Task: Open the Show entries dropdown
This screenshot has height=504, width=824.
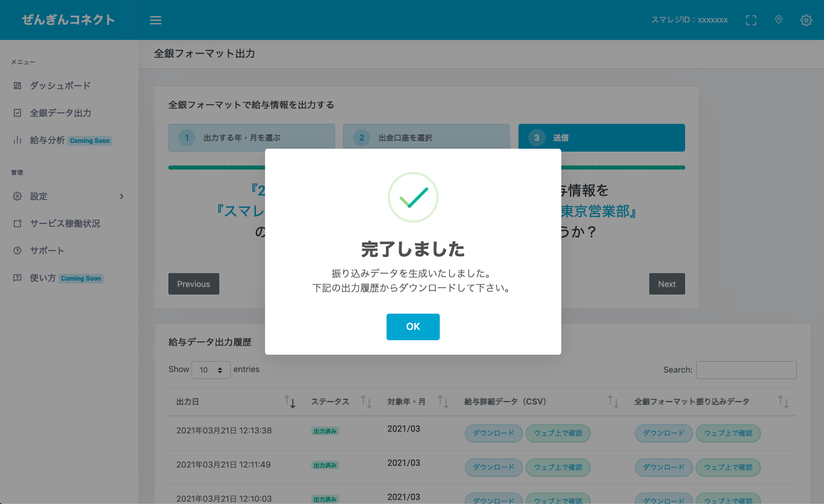Action: pyautogui.click(x=211, y=370)
